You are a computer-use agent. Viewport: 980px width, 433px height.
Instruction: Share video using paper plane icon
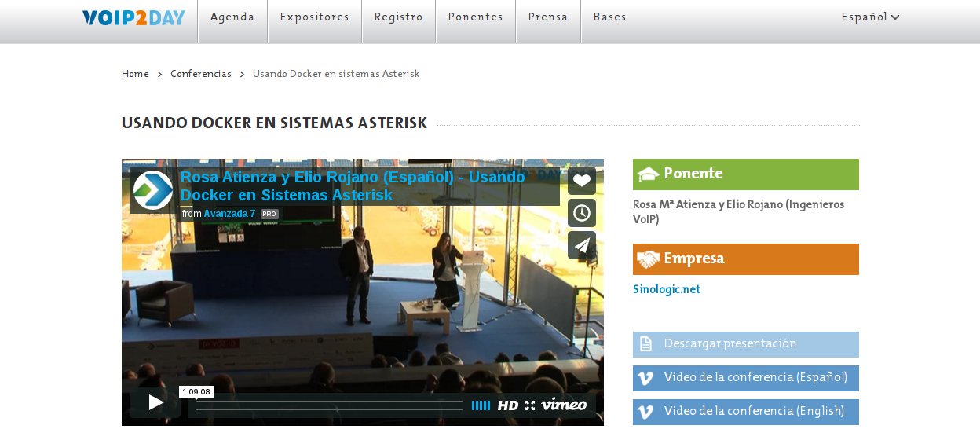tap(581, 245)
